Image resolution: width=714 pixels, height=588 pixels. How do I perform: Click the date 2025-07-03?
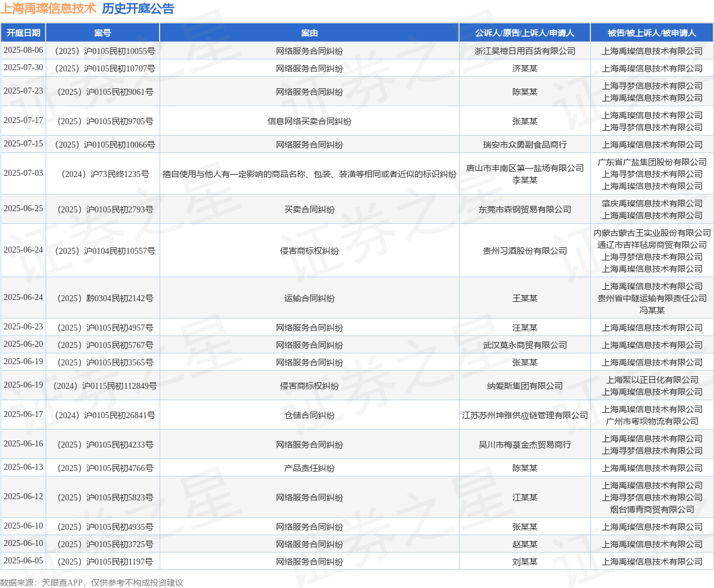pos(23,173)
